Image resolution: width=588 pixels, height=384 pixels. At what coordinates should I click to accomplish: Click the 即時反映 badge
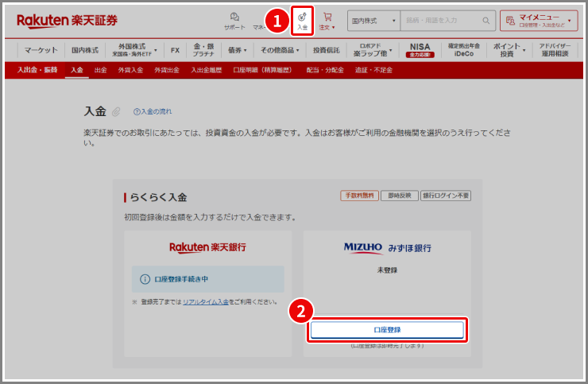(x=400, y=196)
